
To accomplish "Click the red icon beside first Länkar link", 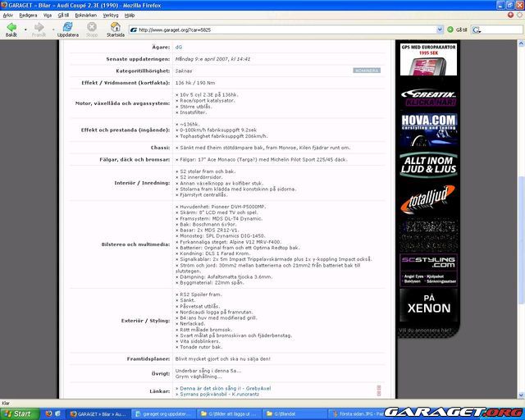I will click(379, 388).
